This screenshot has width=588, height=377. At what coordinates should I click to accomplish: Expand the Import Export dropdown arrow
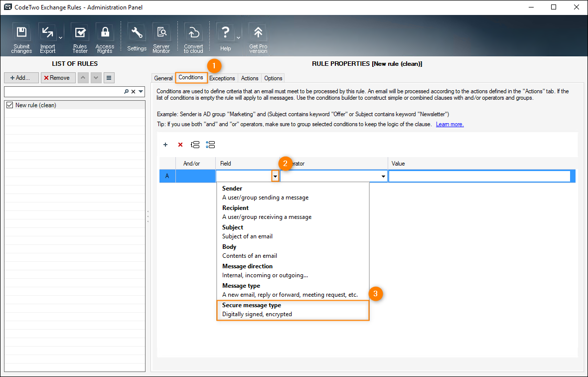60,38
